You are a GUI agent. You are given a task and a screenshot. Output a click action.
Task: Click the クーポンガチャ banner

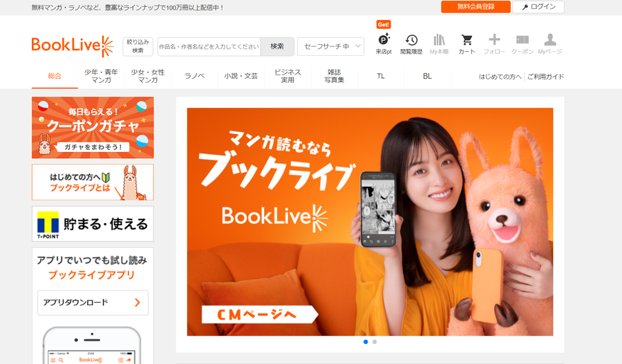click(93, 128)
